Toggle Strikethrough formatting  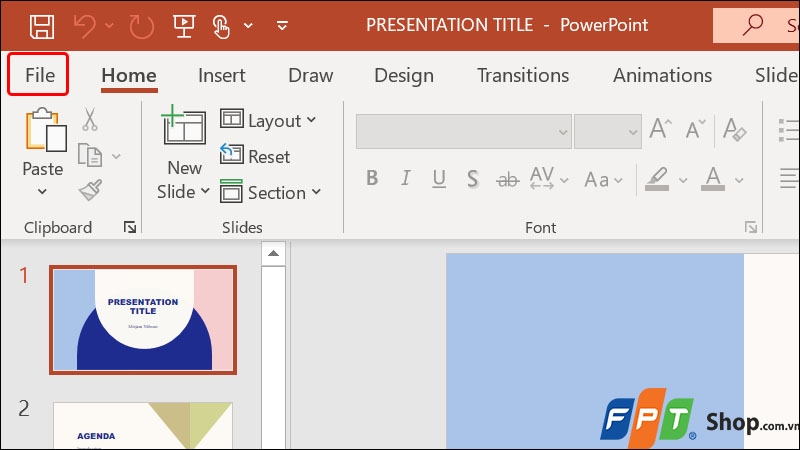(x=507, y=180)
